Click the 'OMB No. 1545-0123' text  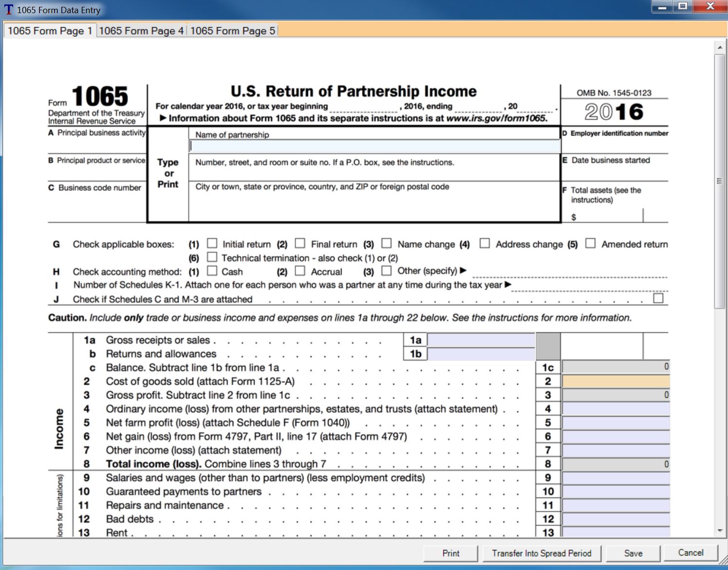pos(614,92)
